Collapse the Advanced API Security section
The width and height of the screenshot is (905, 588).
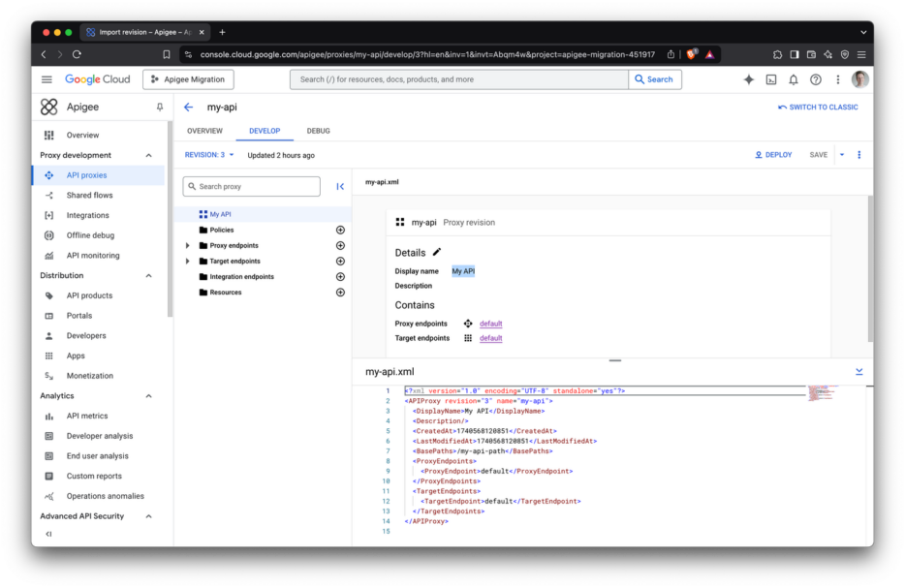[149, 516]
